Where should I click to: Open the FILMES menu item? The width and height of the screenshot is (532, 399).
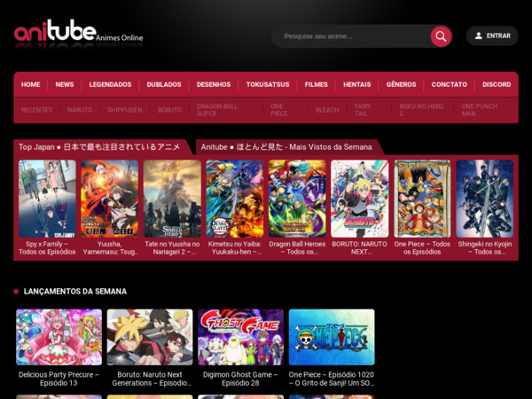point(317,84)
